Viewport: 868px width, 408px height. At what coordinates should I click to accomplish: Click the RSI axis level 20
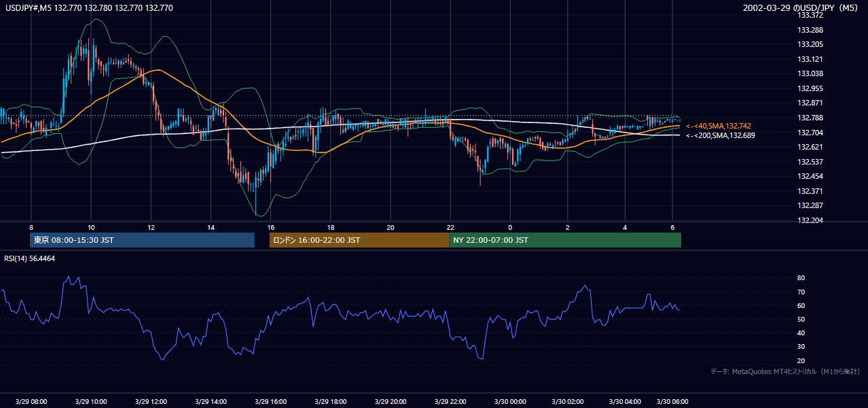click(801, 360)
